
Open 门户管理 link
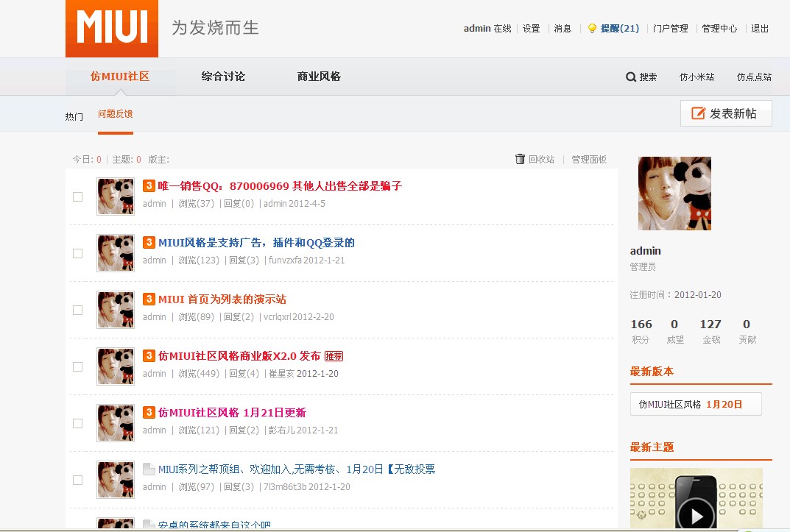(x=671, y=29)
